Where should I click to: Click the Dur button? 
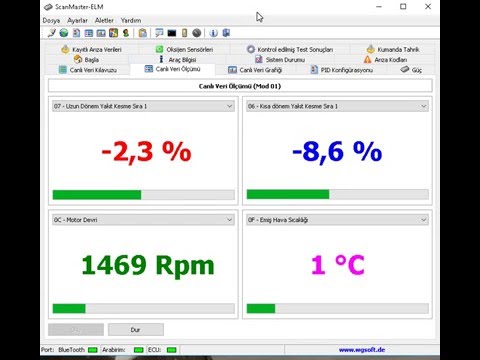click(x=136, y=330)
